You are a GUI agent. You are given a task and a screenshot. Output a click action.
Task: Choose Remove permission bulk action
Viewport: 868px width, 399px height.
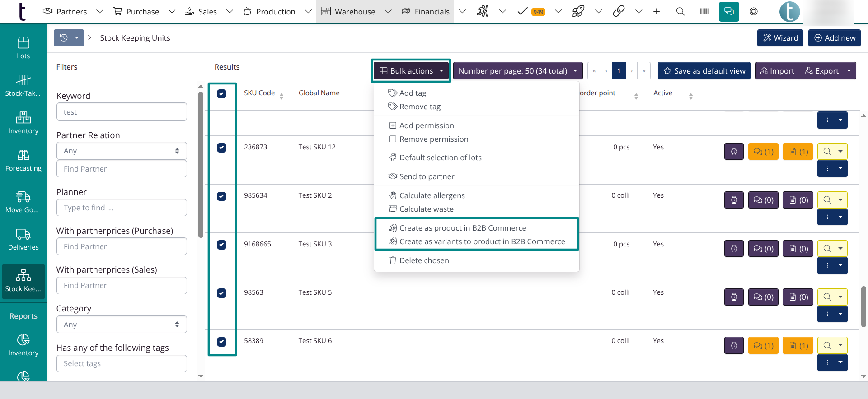click(x=429, y=139)
